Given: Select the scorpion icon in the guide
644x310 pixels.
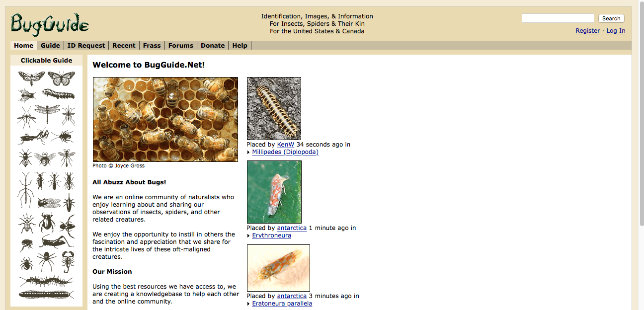Looking at the screenshot, I should tap(68, 260).
